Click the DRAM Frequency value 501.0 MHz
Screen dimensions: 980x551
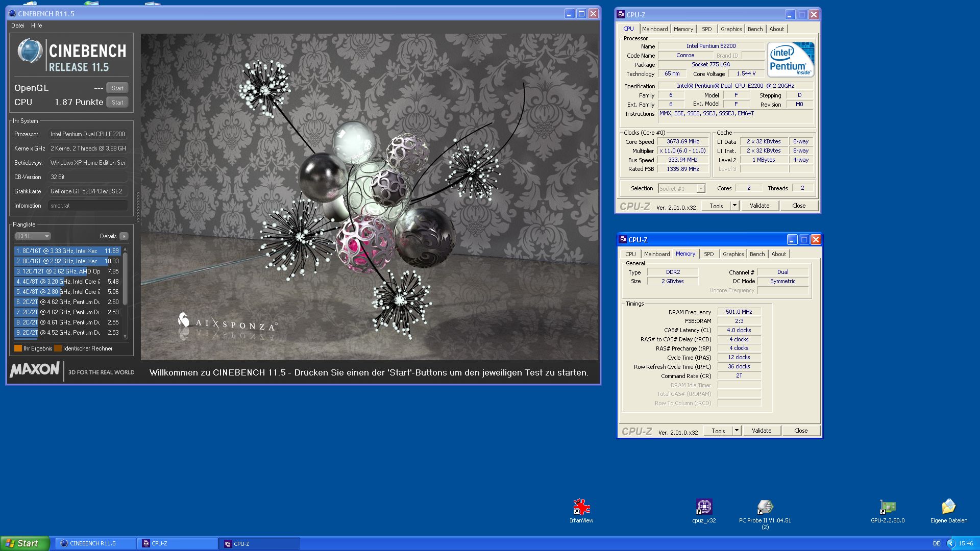739,312
